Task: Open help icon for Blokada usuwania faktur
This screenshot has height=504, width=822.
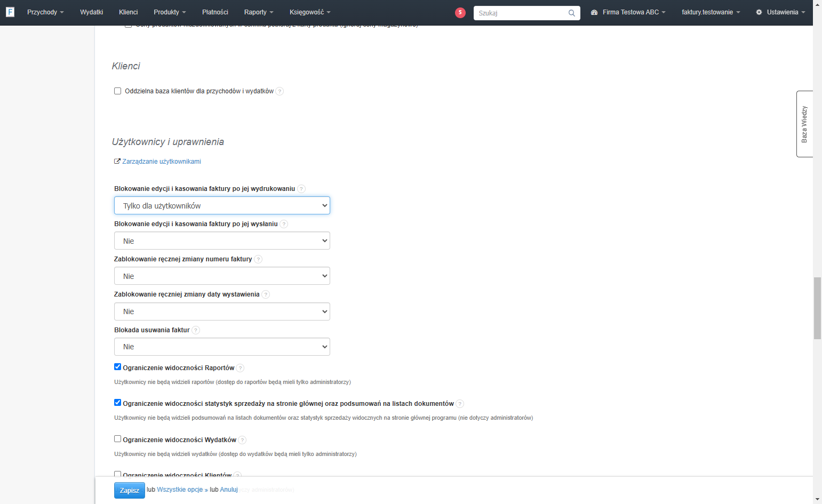Action: (196, 330)
